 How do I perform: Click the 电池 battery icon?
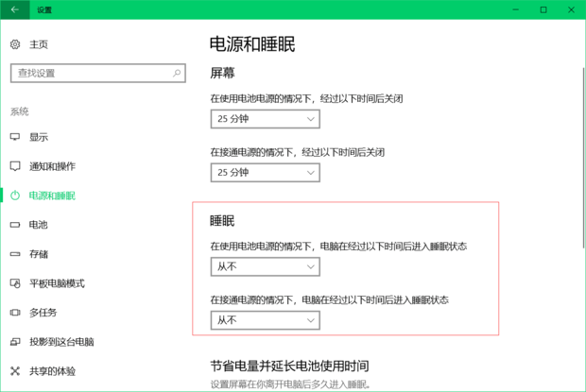point(15,225)
